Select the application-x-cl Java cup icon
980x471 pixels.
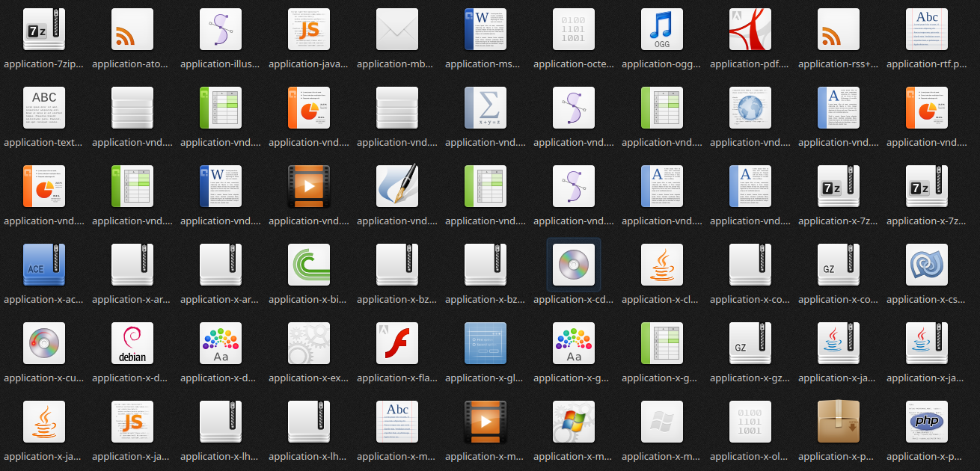pos(662,265)
